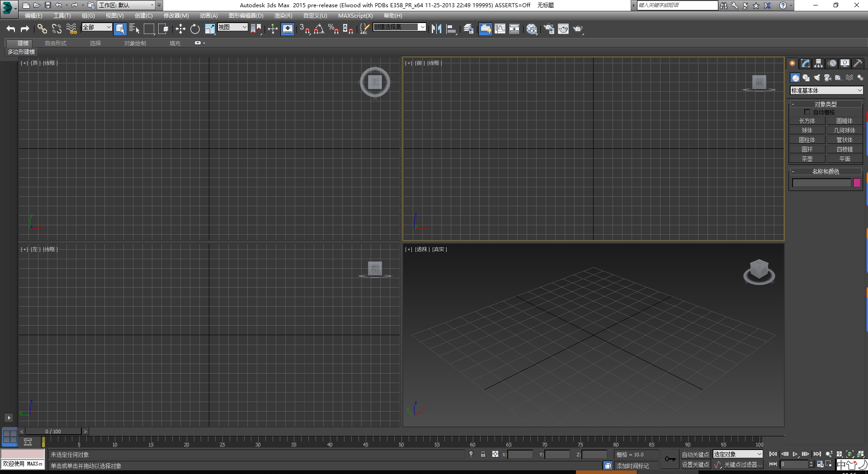Viewport: 868px width, 474px height.
Task: Click the object color swatch
Action: [x=857, y=183]
